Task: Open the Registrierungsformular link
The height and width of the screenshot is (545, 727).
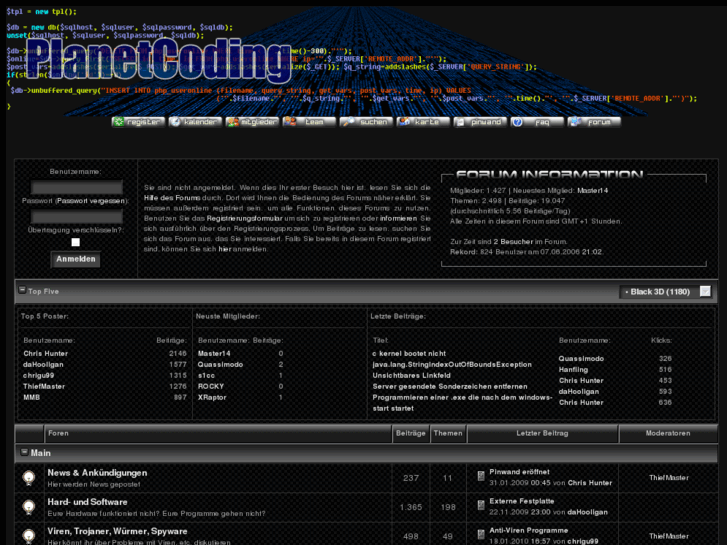Action: pyautogui.click(x=244, y=218)
